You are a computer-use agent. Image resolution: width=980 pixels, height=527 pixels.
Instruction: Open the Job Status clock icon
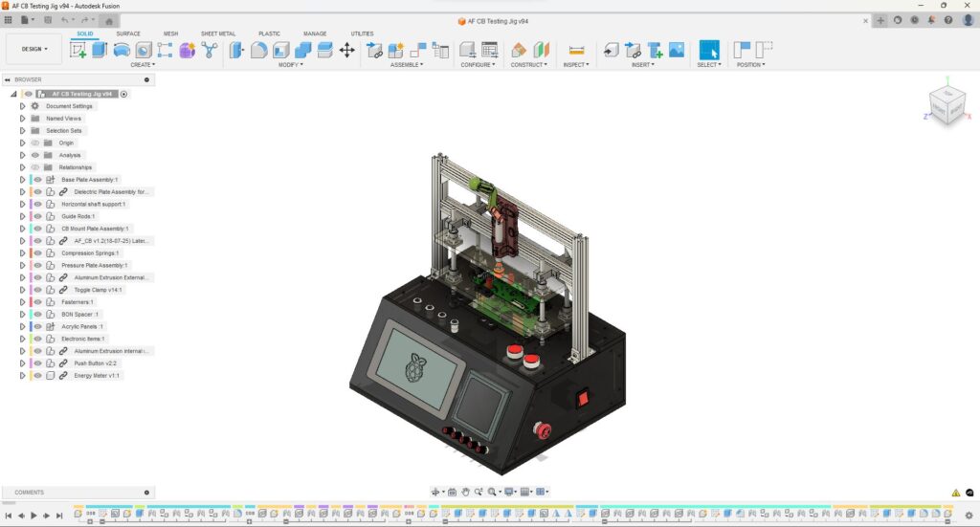(914, 20)
